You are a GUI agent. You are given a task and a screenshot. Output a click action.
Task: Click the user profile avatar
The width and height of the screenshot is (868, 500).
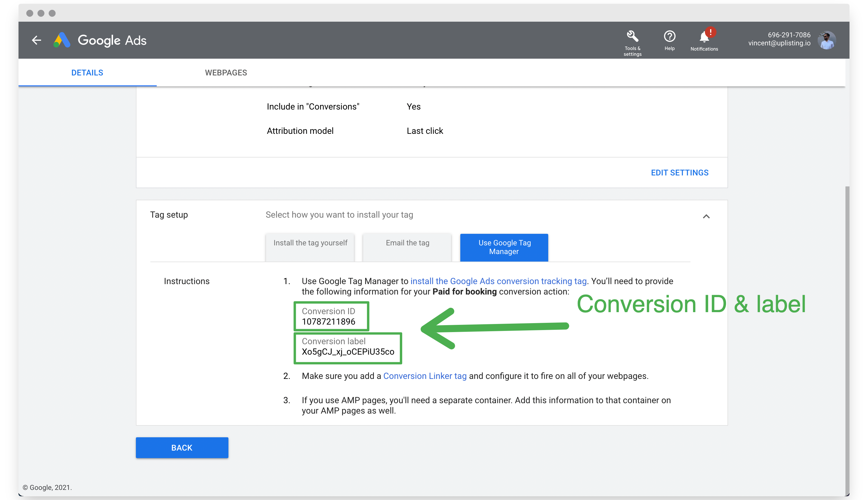827,40
